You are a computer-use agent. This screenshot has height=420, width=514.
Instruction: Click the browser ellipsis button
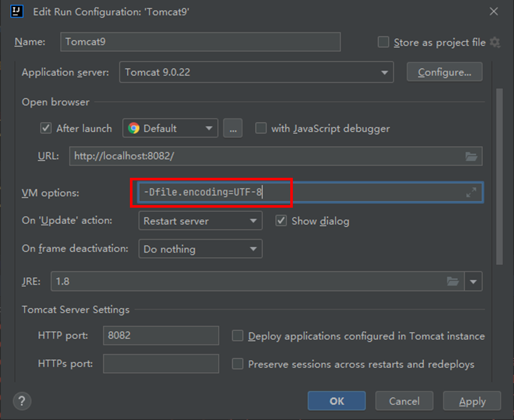point(233,128)
